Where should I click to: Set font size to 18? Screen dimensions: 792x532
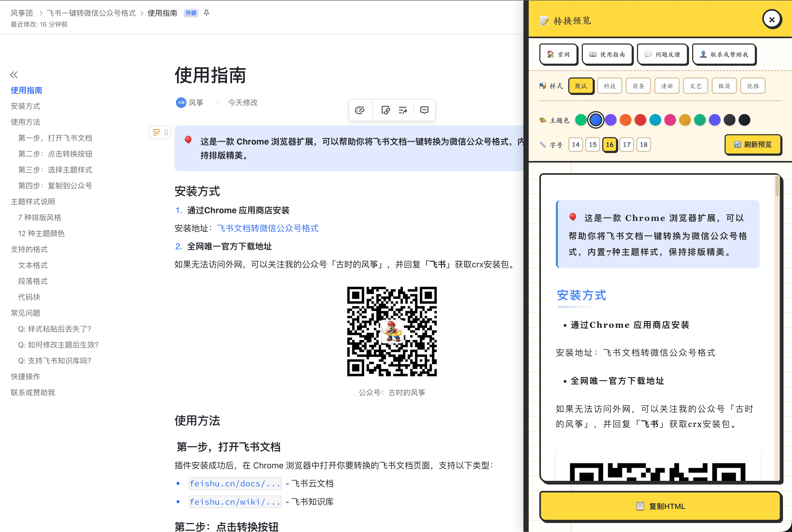point(643,145)
